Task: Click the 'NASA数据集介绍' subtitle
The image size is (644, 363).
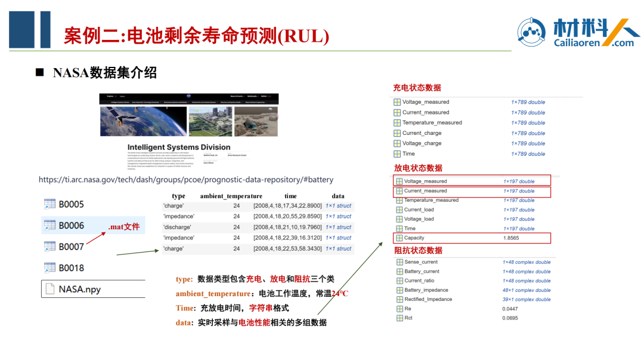Action: pyautogui.click(x=105, y=73)
